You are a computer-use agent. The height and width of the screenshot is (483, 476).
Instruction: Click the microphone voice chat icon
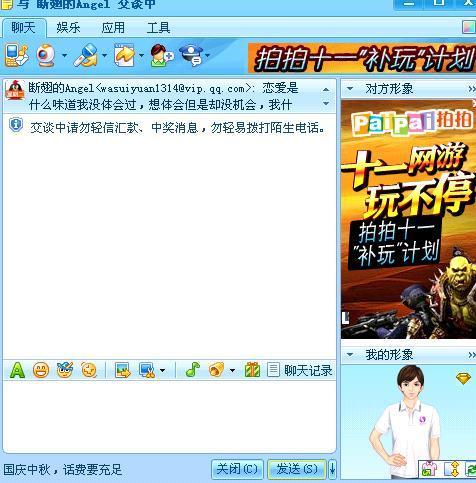[x=86, y=55]
